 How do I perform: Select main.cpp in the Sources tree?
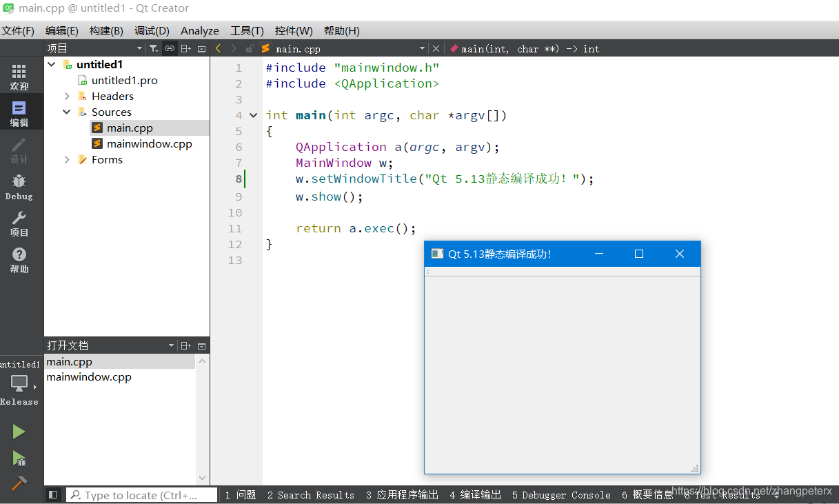[x=130, y=128]
